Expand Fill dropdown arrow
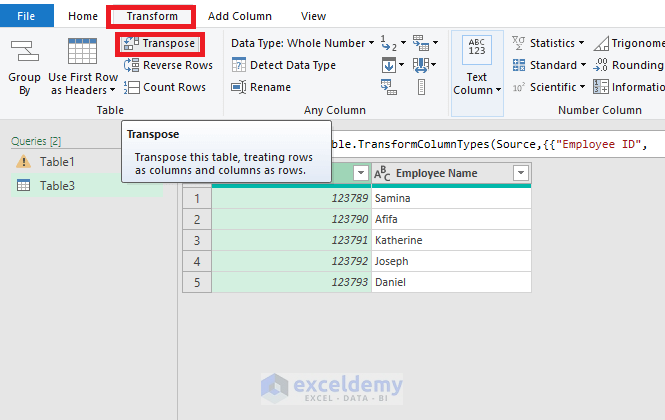 (402, 65)
